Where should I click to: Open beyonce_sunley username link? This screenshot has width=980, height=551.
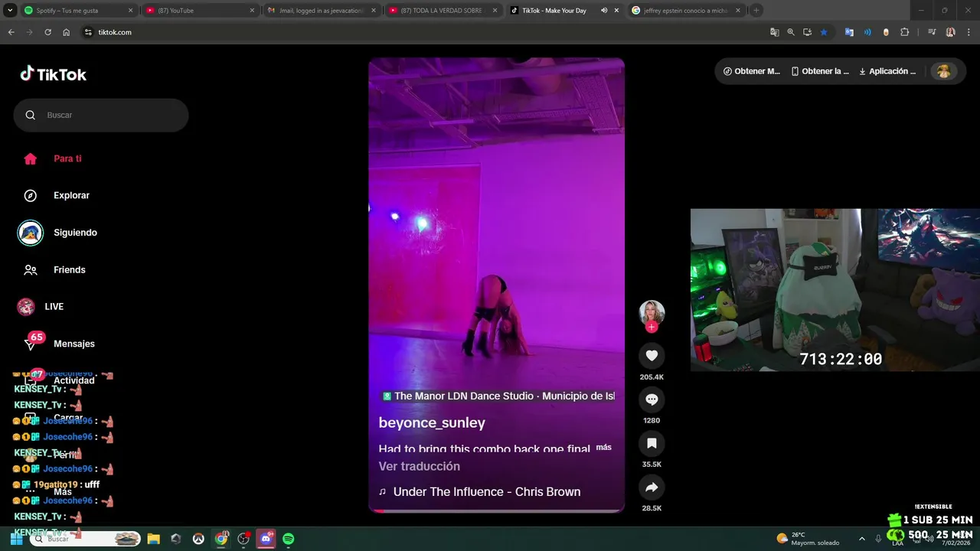[432, 422]
